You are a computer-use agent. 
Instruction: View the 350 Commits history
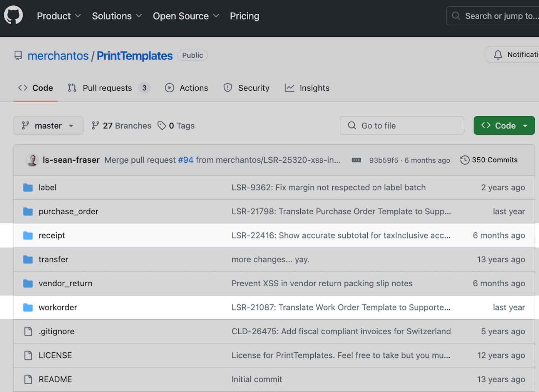489,160
